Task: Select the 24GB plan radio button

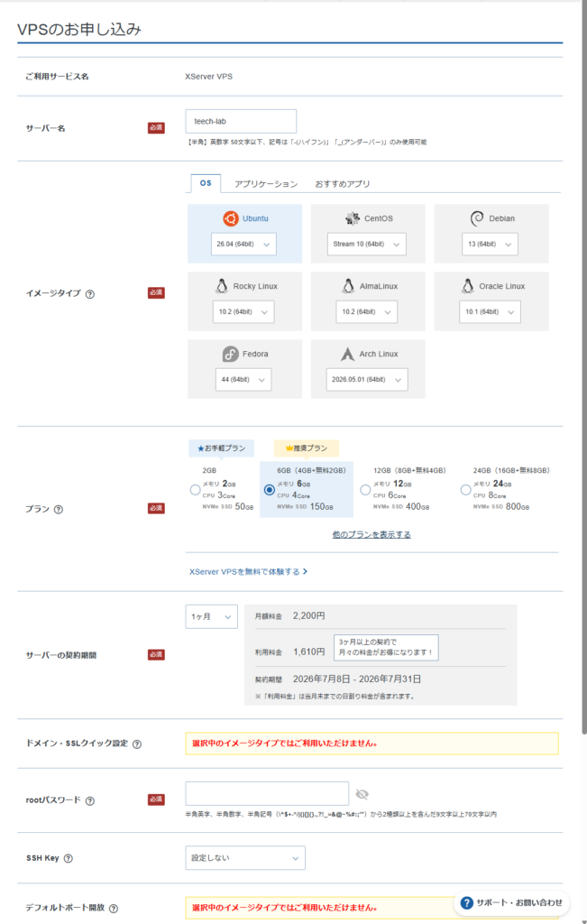Action: pyautogui.click(x=465, y=490)
